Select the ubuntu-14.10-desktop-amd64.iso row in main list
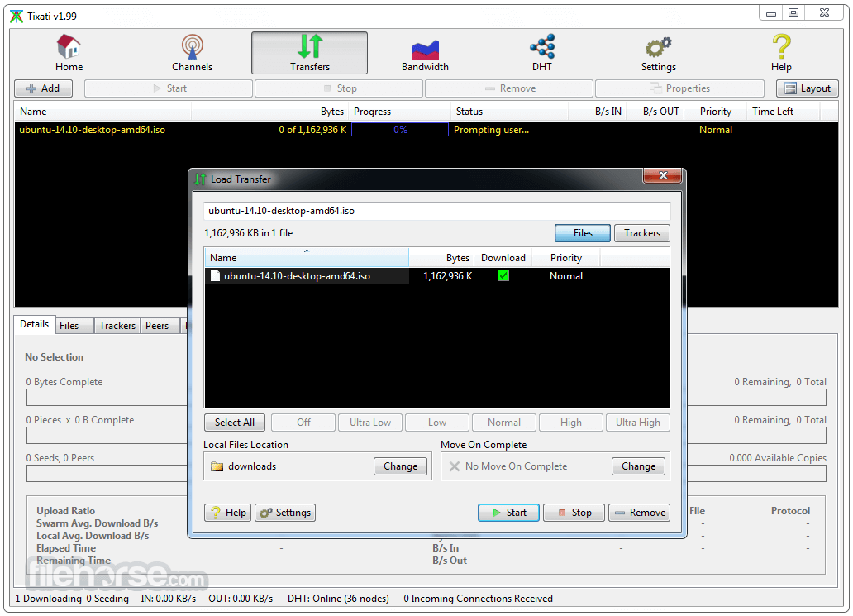Viewport: 853px width, 616px height. [x=426, y=130]
